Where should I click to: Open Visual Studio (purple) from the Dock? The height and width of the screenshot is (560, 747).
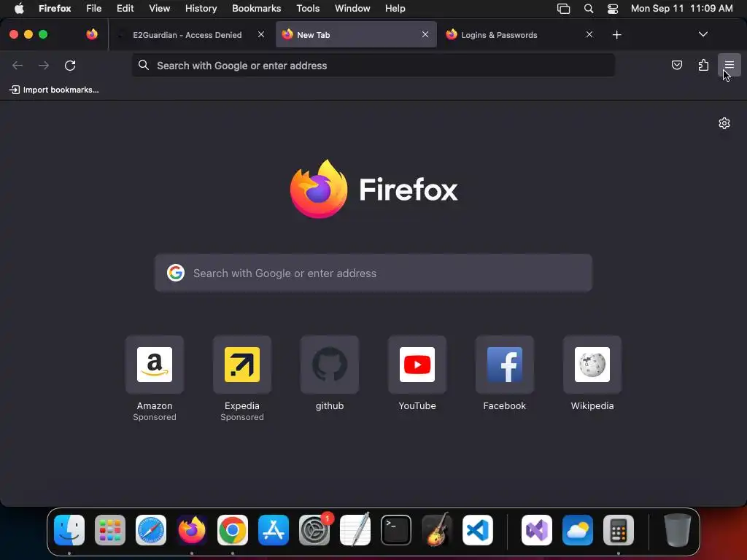[537, 530]
